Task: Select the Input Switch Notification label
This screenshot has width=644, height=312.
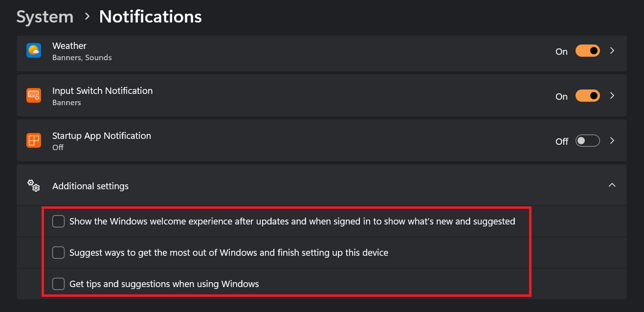Action: point(102,91)
